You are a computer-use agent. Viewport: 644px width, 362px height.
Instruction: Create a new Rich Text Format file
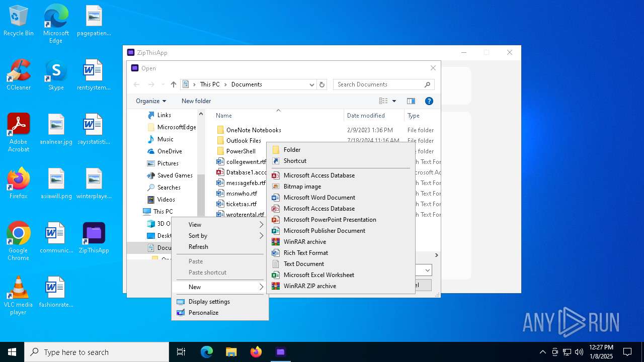point(340,253)
